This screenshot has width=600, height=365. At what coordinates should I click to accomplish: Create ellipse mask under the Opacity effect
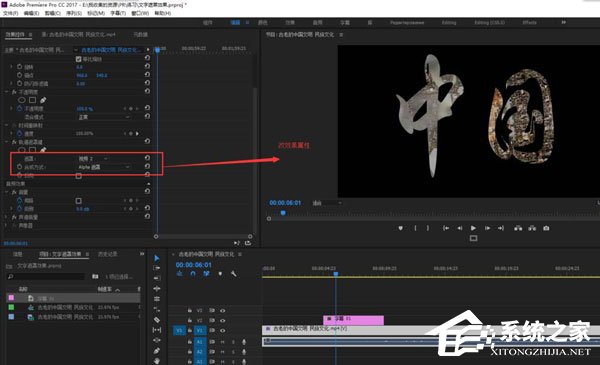tap(22, 100)
